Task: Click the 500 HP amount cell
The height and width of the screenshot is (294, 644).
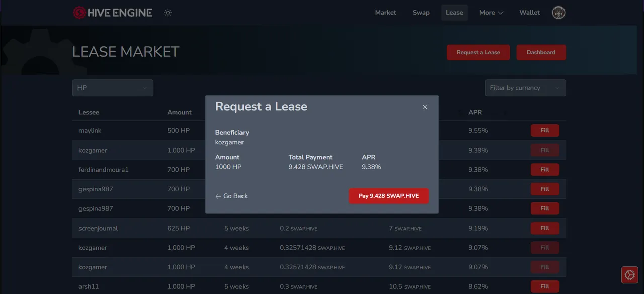Action: 179,131
